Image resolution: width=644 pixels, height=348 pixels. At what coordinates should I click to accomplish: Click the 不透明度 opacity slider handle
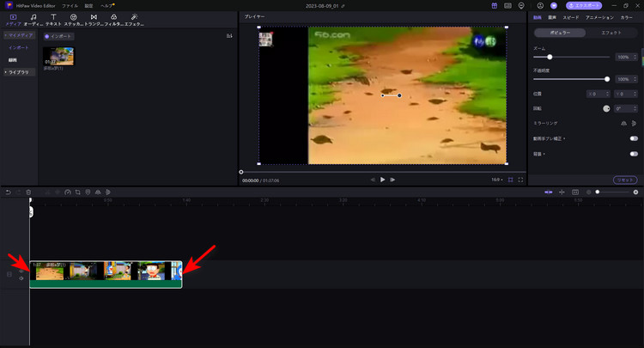click(x=607, y=79)
